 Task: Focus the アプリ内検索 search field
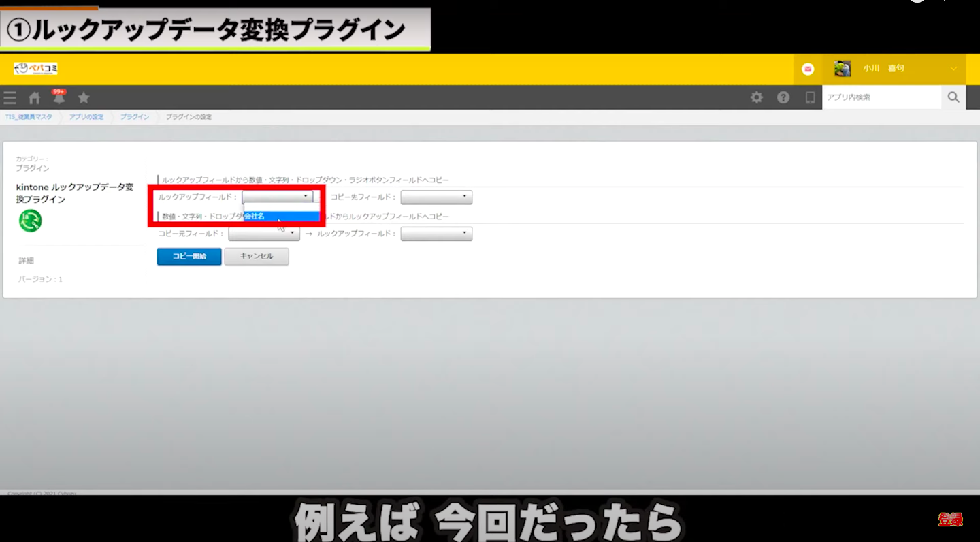881,97
